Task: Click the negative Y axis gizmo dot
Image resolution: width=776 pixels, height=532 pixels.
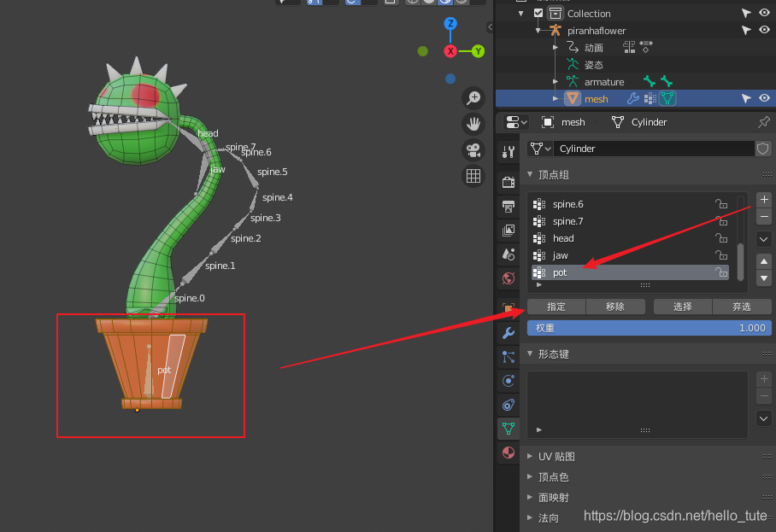Action: (423, 51)
